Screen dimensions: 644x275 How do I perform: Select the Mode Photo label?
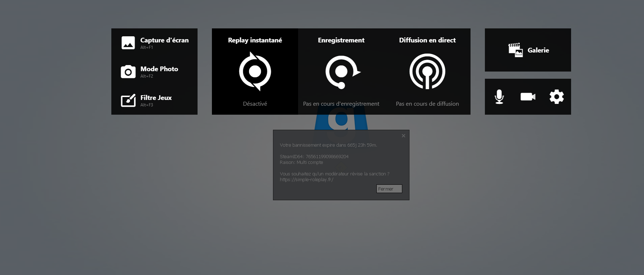click(159, 69)
